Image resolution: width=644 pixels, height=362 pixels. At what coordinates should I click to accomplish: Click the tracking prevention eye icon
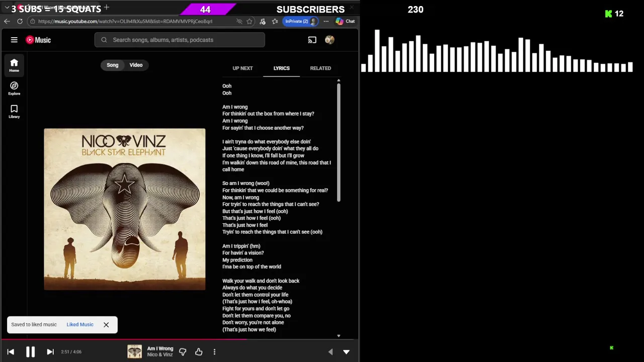point(239,21)
